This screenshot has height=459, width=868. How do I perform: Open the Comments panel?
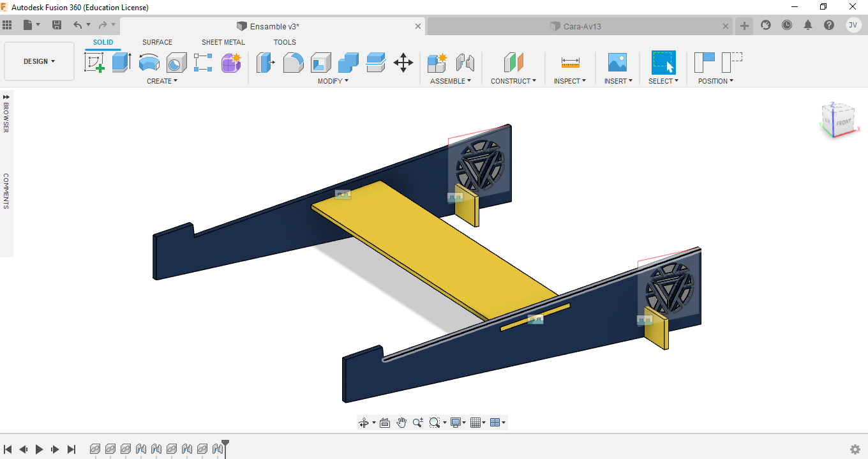click(x=6, y=192)
